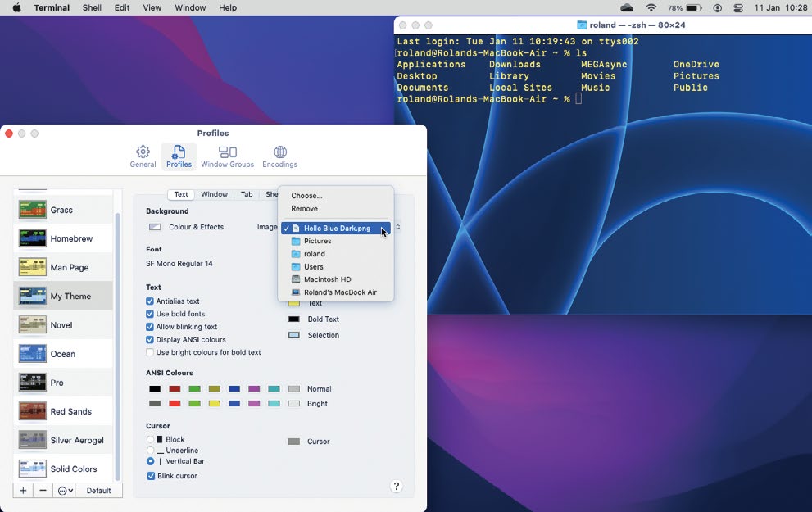Click the folder icon in the Terminal title bar
The height and width of the screenshot is (512, 812).
click(x=582, y=25)
